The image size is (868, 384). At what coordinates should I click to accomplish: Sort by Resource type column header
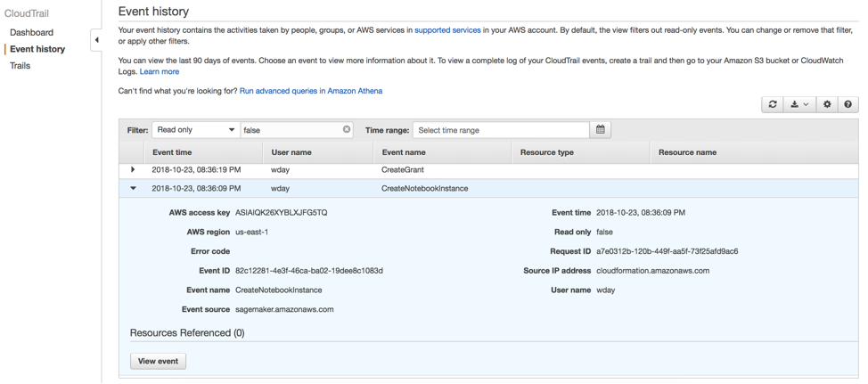click(547, 152)
